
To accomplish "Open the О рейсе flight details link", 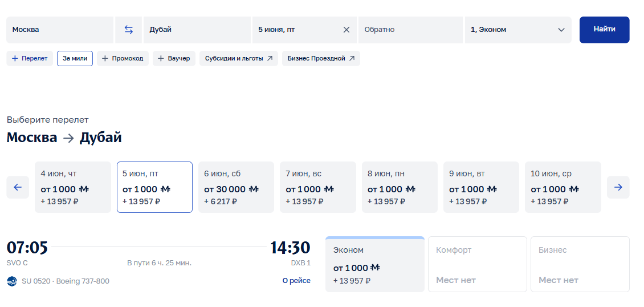I will [x=296, y=281].
